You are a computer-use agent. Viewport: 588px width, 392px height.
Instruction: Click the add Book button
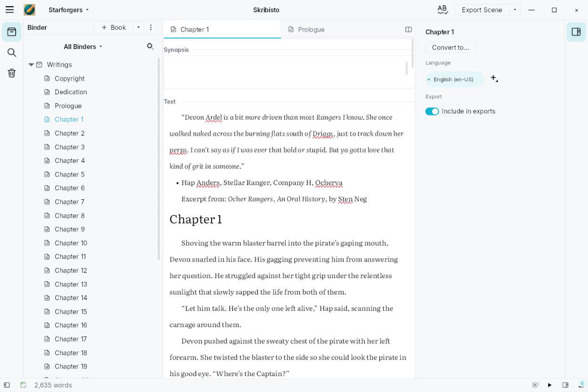tap(114, 27)
